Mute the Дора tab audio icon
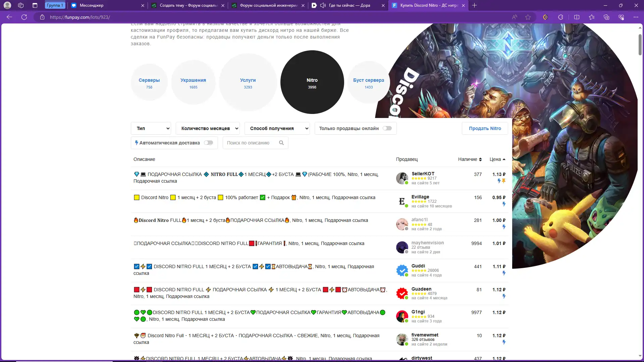Viewport: 644px width, 362px height. tap(323, 5)
